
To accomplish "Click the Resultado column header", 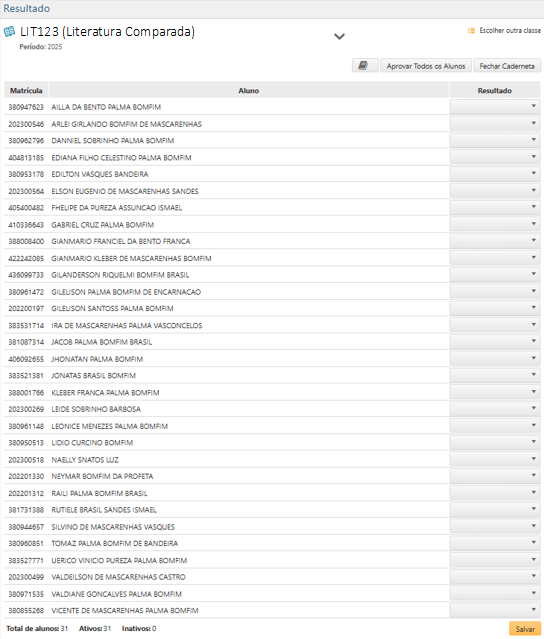I will 495,90.
